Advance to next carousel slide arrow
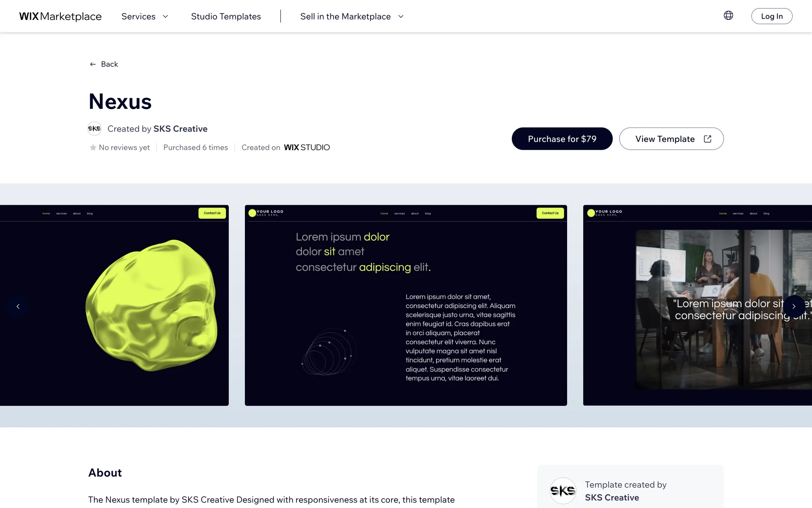 click(x=794, y=306)
